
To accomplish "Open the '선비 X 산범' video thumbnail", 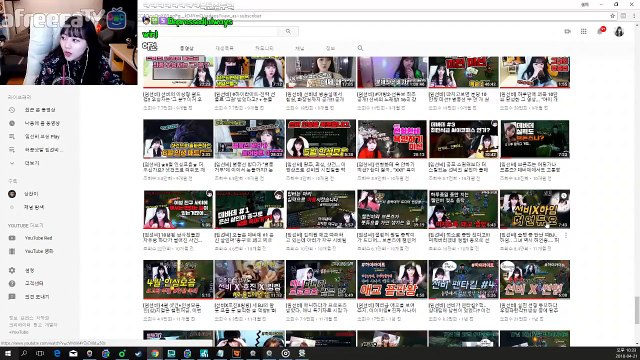I will tap(535, 280).
